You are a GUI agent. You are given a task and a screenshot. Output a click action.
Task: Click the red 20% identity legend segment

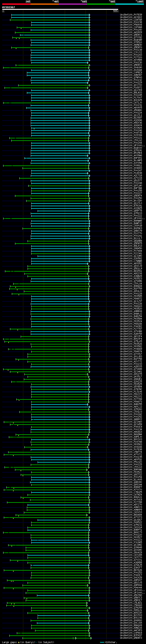coord(16,4)
